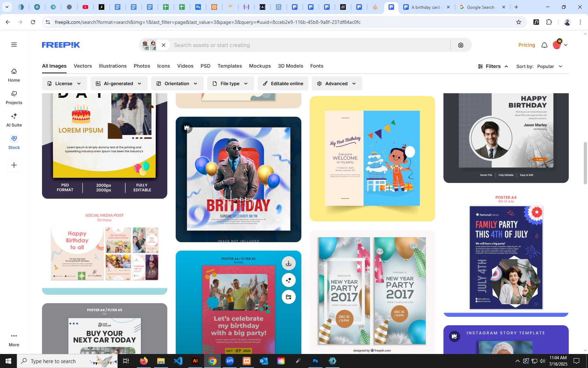Switch to Vectors tab
This screenshot has width=588, height=368.
83,66
